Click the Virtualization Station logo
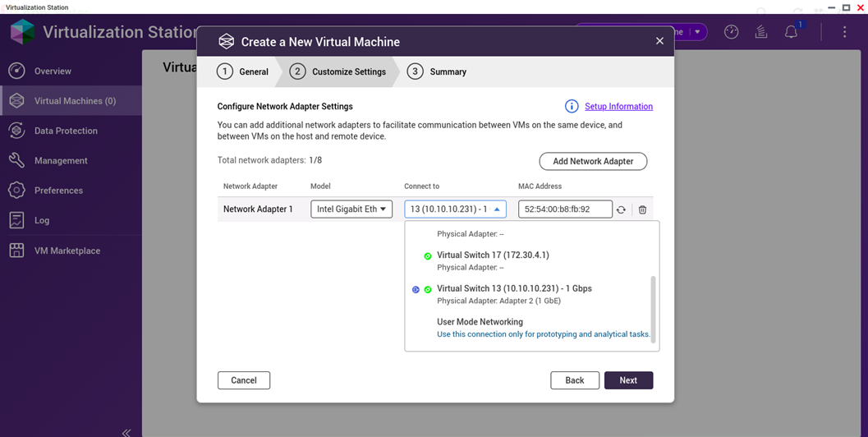Image resolution: width=868 pixels, height=437 pixels. pos(22,31)
